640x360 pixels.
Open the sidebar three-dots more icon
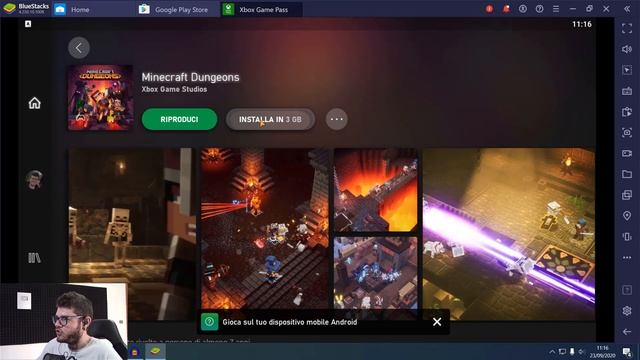point(627,258)
